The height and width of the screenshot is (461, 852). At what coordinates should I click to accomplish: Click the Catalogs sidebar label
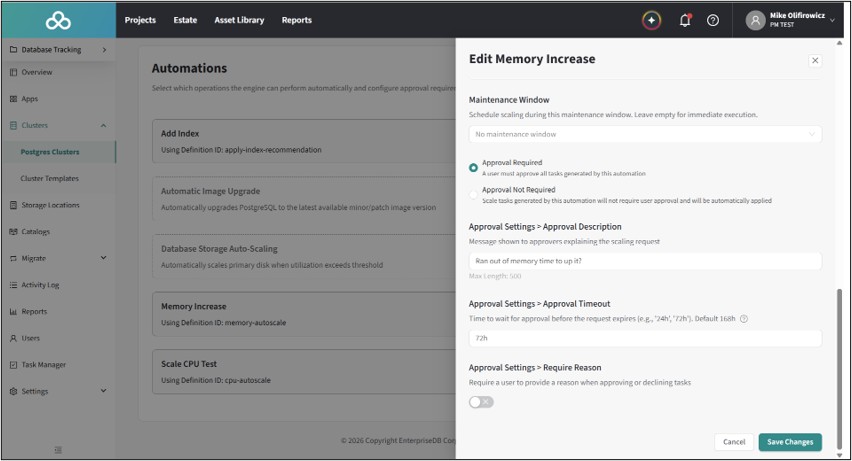tap(35, 232)
